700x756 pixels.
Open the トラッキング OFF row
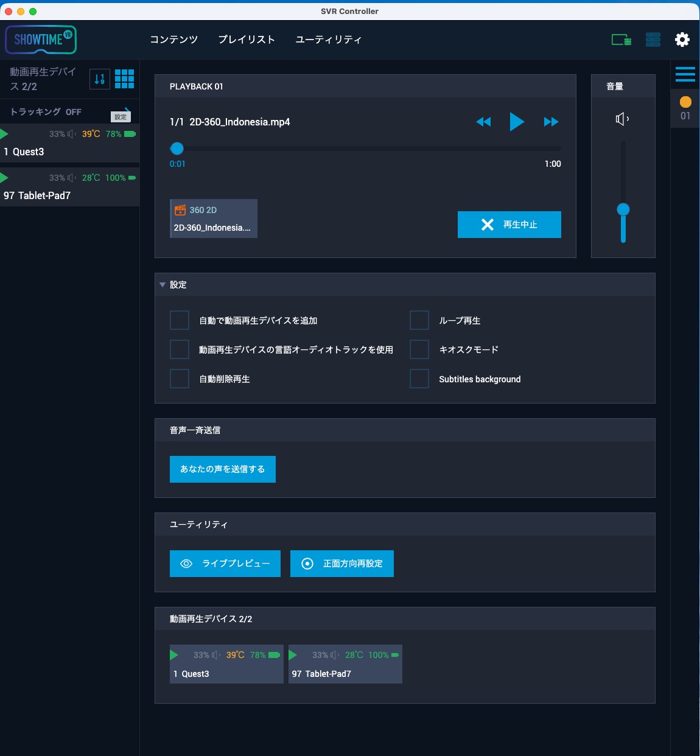pos(69,112)
